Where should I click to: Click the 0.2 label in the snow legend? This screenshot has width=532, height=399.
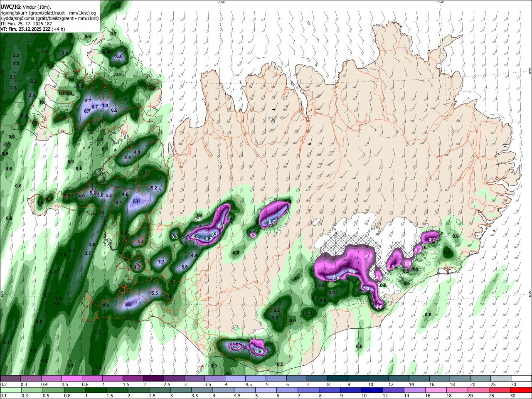4,384
